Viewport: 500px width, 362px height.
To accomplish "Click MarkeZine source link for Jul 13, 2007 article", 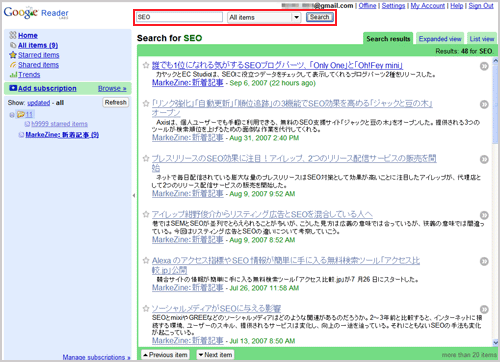I will [188, 341].
